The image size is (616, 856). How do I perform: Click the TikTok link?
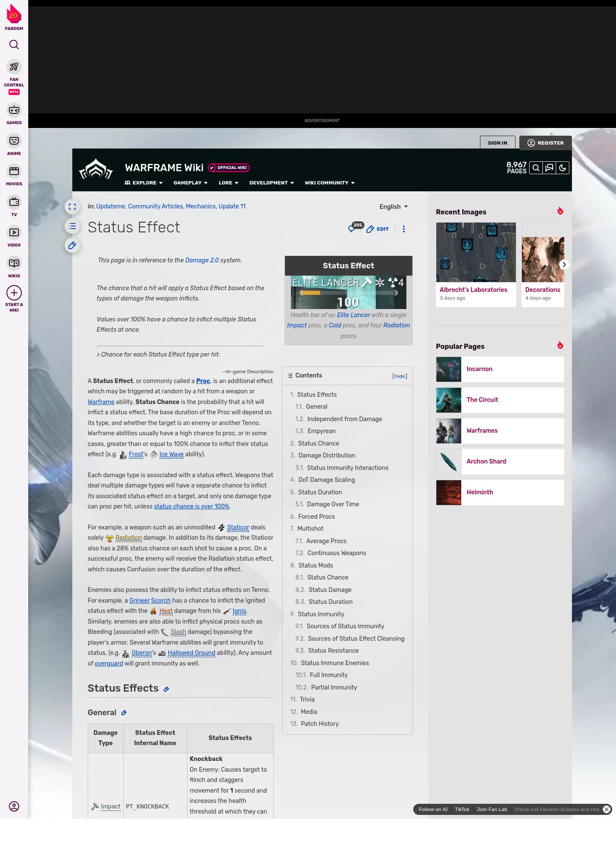coord(462,809)
